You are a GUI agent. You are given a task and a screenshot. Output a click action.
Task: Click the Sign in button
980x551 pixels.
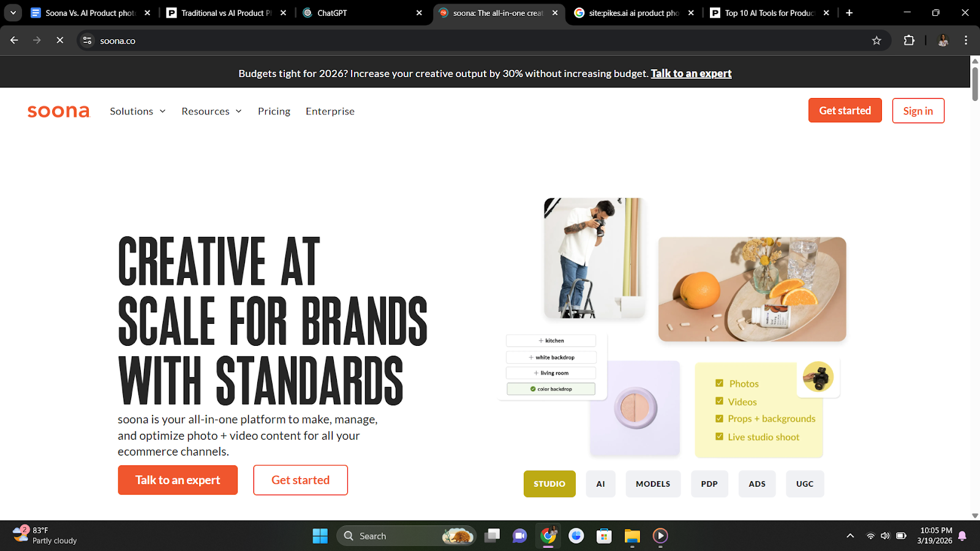(x=918, y=111)
